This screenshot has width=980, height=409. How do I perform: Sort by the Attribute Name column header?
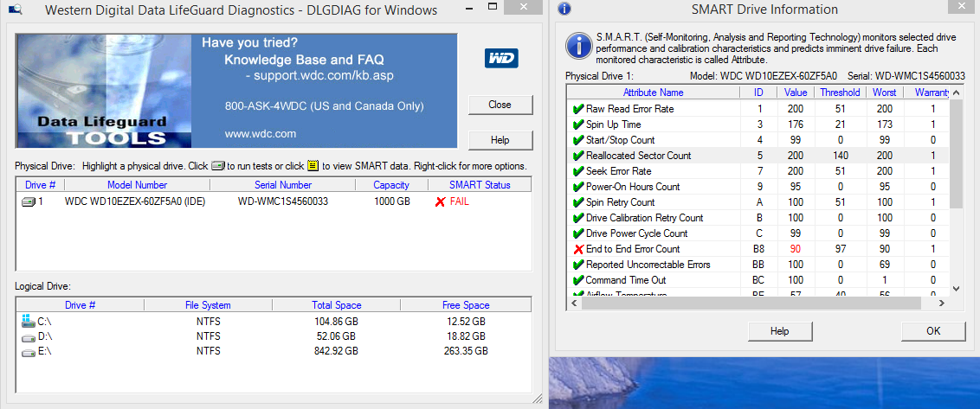coord(653,93)
